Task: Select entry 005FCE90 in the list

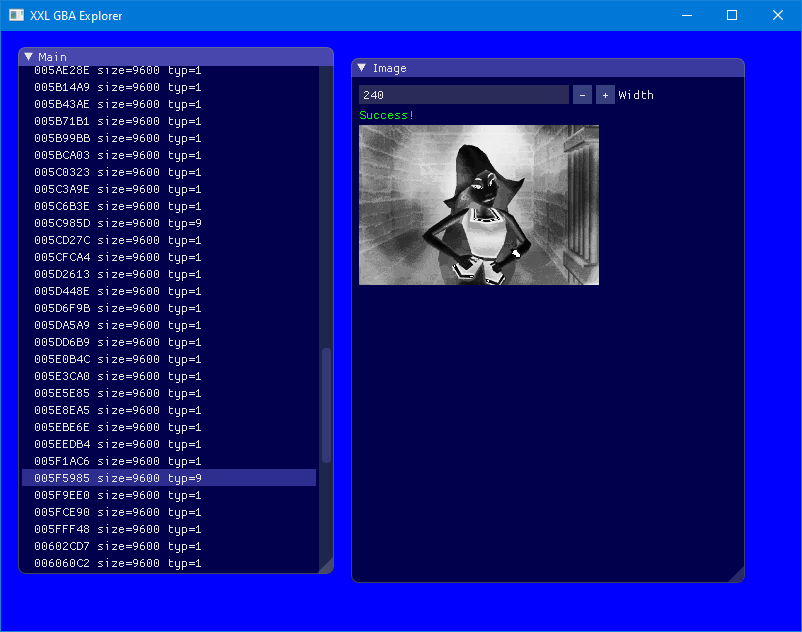Action: [x=169, y=512]
